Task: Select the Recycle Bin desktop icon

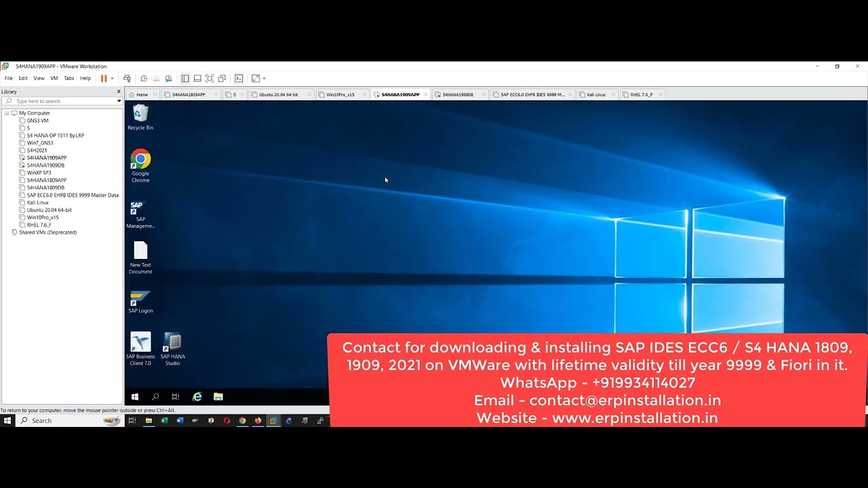Action: pyautogui.click(x=140, y=117)
